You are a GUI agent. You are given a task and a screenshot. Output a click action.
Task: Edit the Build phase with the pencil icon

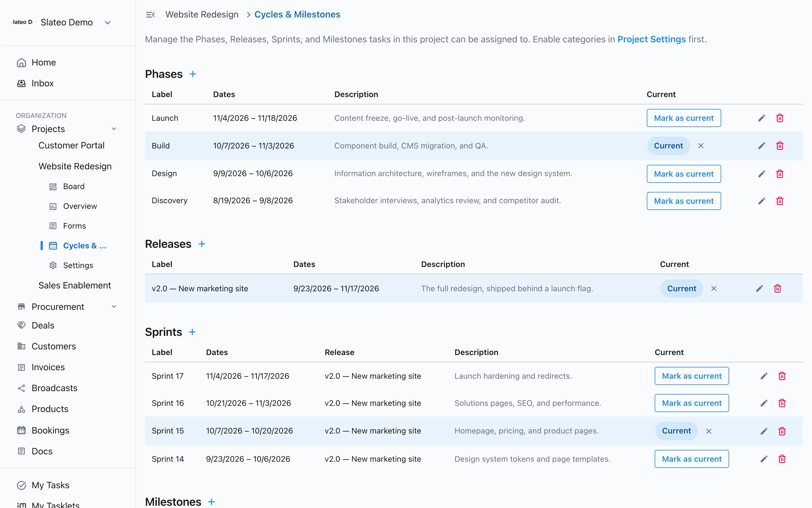(762, 146)
